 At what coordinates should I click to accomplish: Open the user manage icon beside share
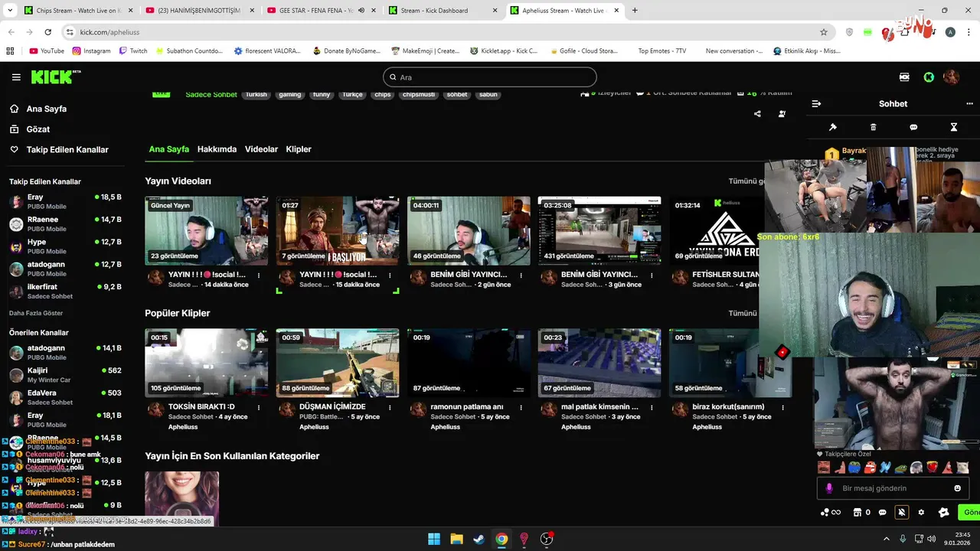[782, 114]
